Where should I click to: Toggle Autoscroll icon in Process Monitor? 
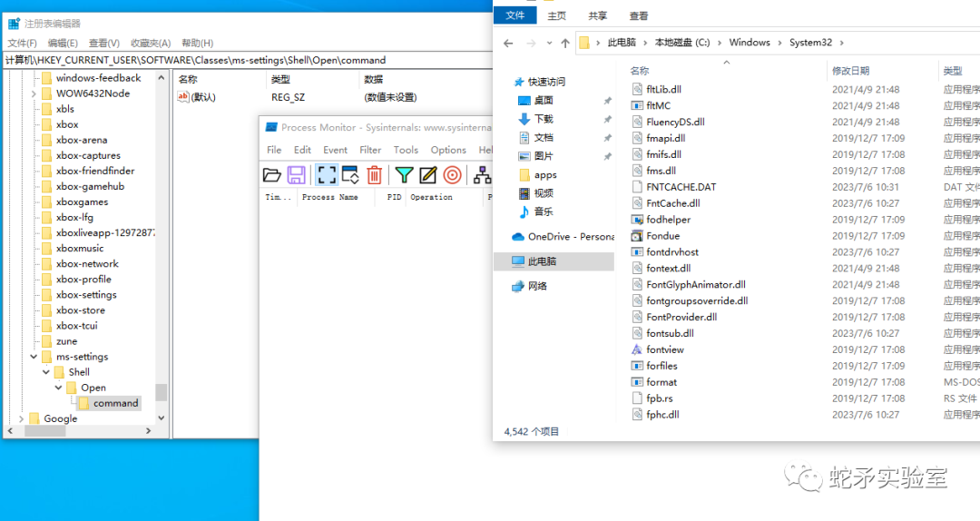(x=350, y=175)
